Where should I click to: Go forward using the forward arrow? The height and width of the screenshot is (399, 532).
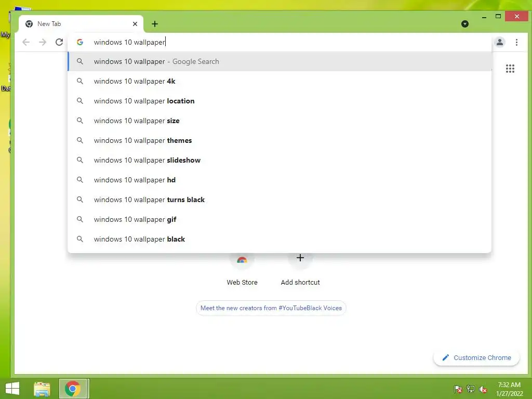coord(43,42)
